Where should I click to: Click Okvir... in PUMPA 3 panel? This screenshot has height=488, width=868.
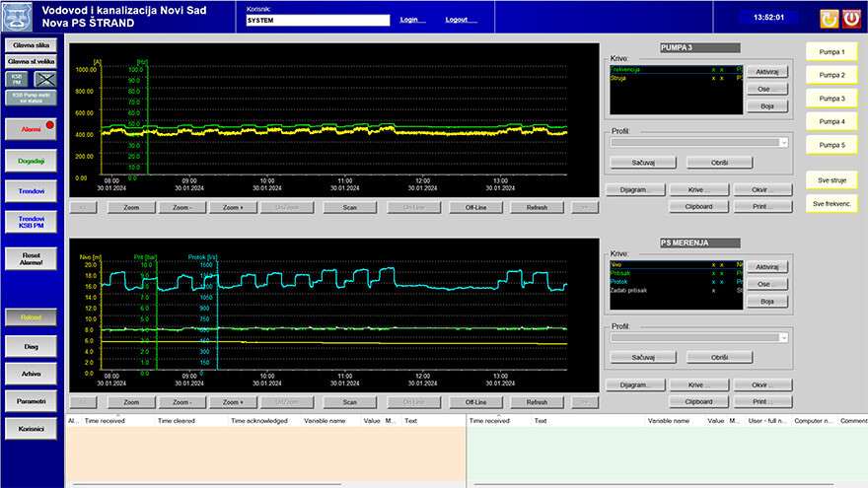762,189
